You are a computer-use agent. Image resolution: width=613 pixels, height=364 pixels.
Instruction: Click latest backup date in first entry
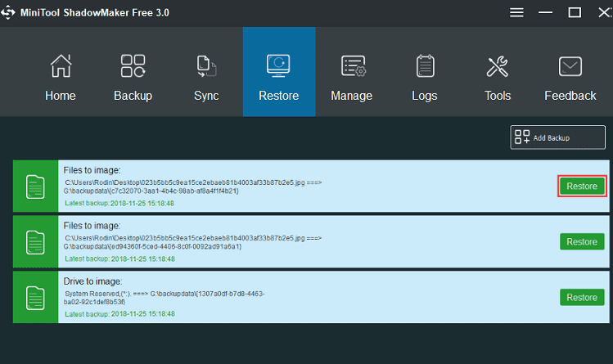tap(142, 203)
